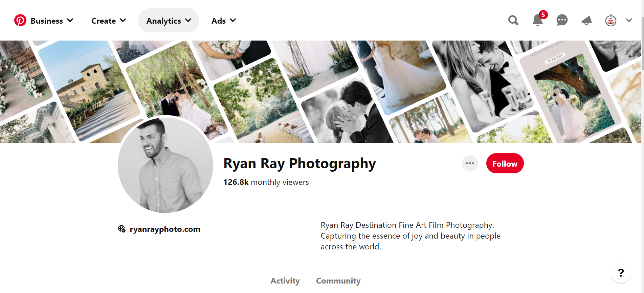This screenshot has width=644, height=293.
Task: Click the globe icon beside website
Action: pos(122,229)
